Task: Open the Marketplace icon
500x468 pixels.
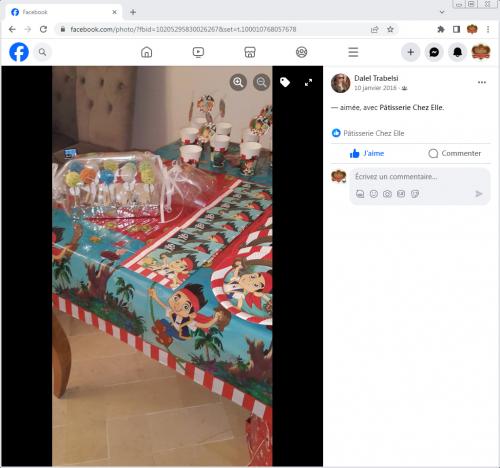Action: (250, 52)
